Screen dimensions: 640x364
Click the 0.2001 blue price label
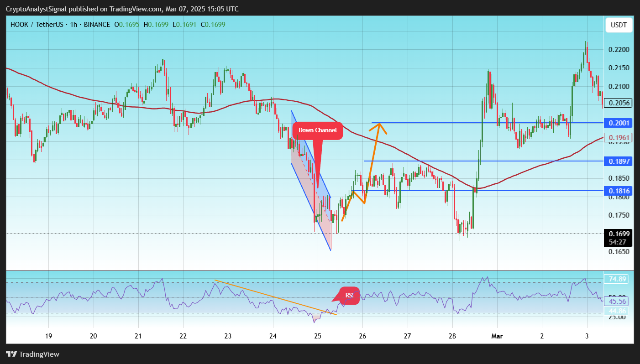pyautogui.click(x=619, y=123)
